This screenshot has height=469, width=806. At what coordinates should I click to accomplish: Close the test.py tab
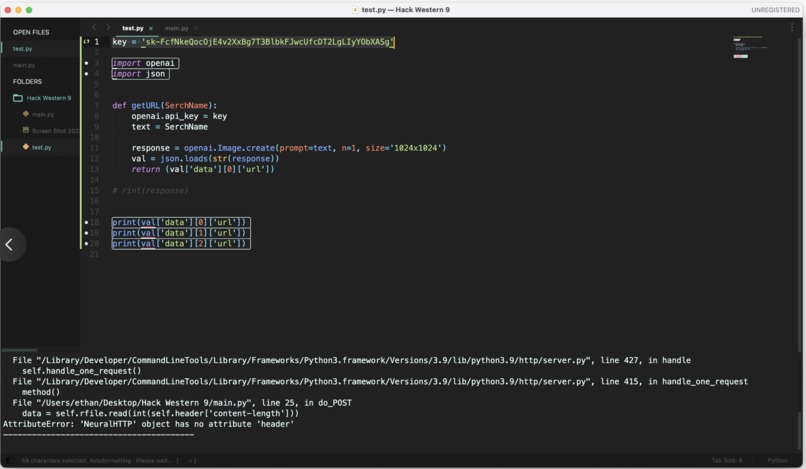(x=151, y=28)
